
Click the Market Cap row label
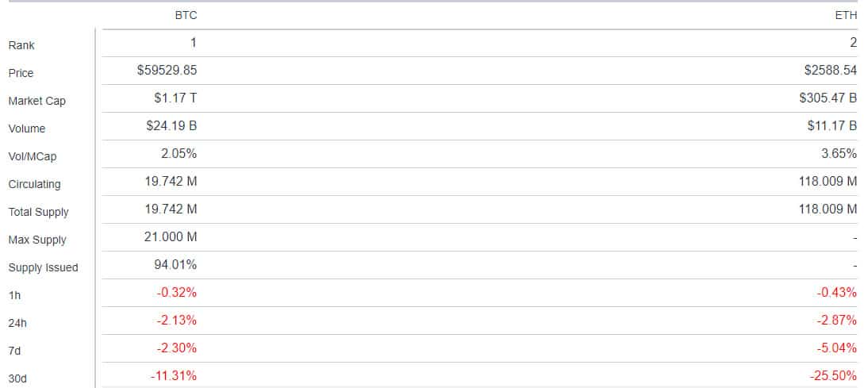37,101
